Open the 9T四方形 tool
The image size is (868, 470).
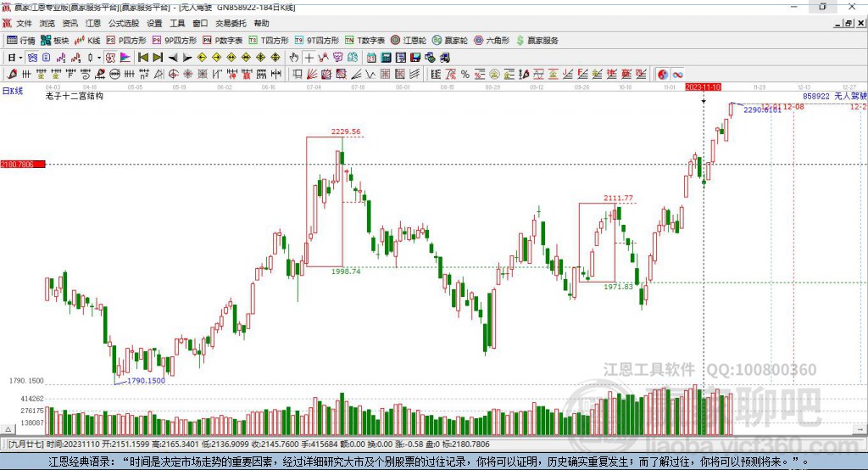pos(317,41)
